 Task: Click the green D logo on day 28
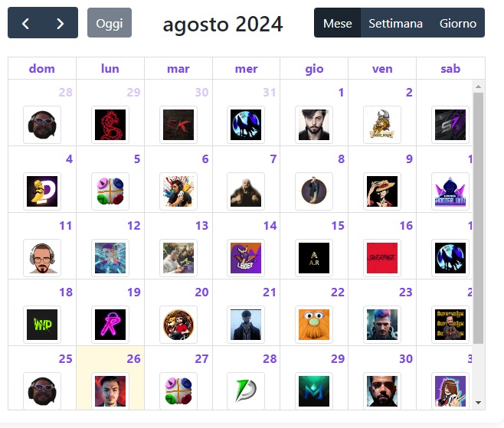coord(246,391)
